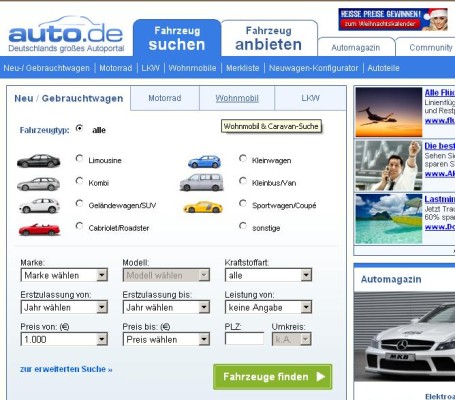Click the blue Kleinwagen car icon
This screenshot has height=400, width=455.
click(204, 162)
